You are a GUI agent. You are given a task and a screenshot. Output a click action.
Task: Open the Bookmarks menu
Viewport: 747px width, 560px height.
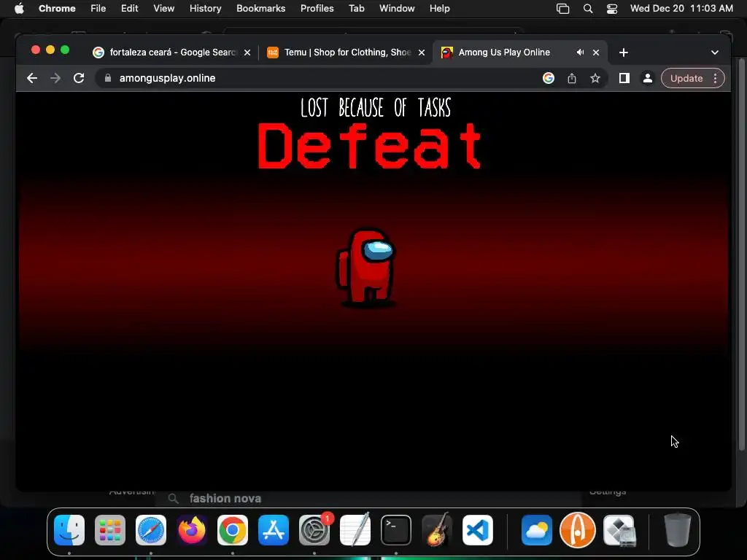pyautogui.click(x=260, y=9)
